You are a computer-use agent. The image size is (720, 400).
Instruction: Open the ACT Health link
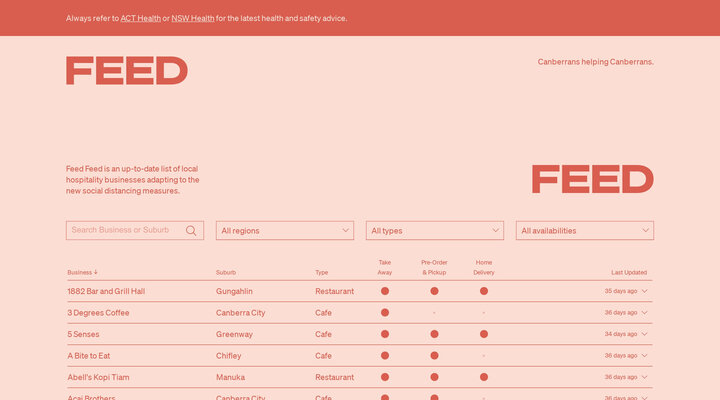click(x=140, y=18)
